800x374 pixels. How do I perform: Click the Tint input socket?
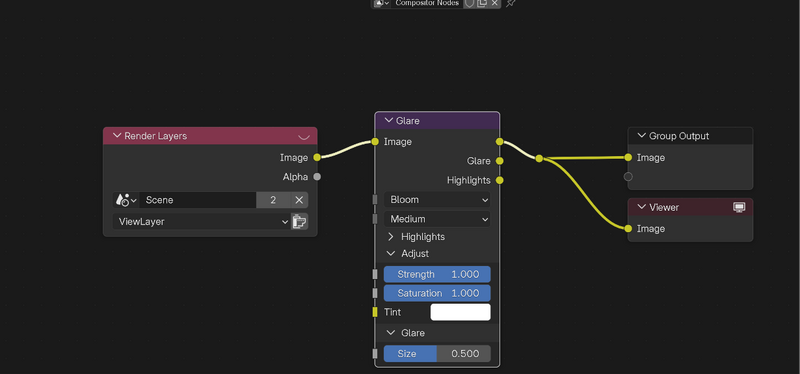coord(375,312)
